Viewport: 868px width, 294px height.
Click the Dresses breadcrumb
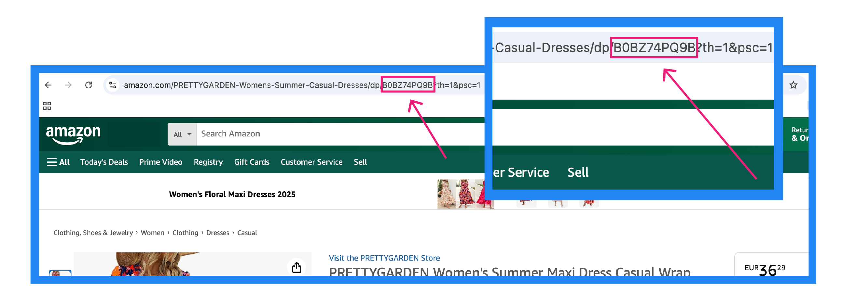pyautogui.click(x=217, y=233)
